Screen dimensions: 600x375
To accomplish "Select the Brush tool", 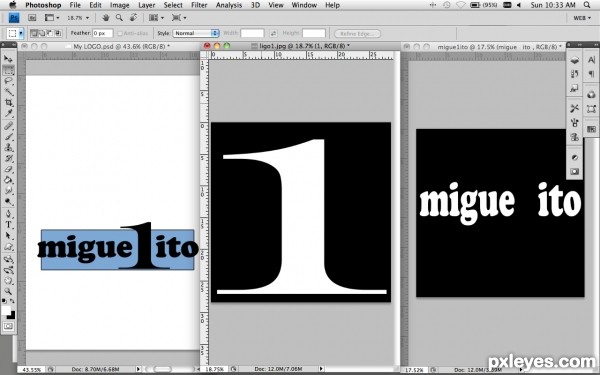I will pos(8,137).
